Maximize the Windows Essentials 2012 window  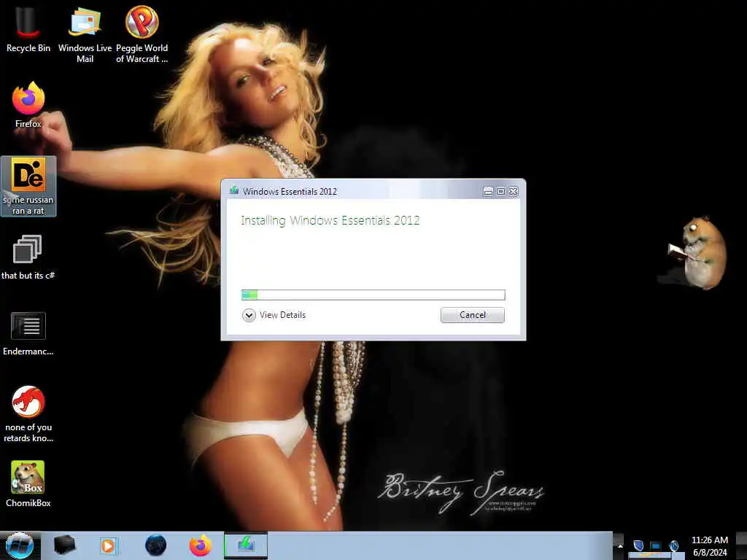click(x=500, y=192)
